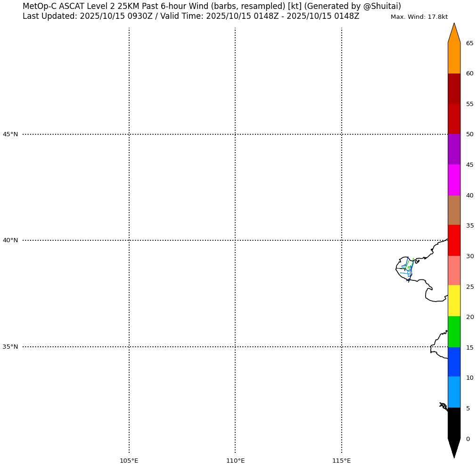Click the orange arrow tip atop the colorbar
476x466 pixels.
(454, 33)
